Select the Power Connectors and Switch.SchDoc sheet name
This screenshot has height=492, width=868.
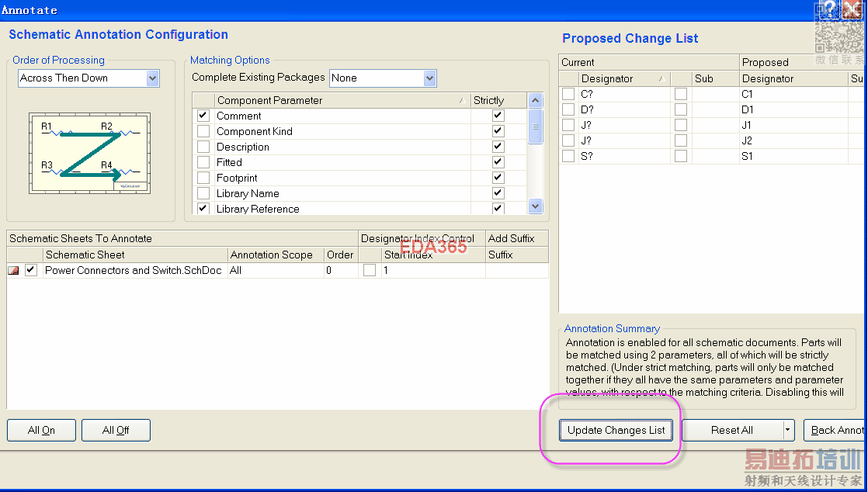tap(133, 270)
